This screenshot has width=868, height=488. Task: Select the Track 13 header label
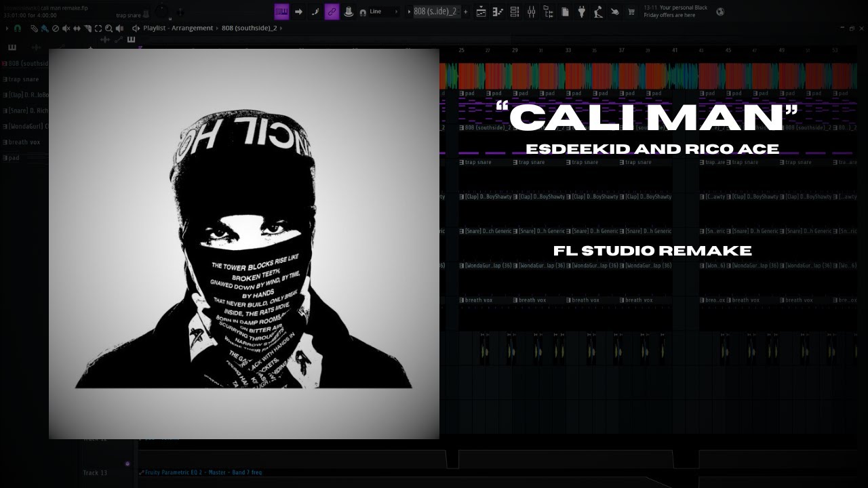point(95,472)
